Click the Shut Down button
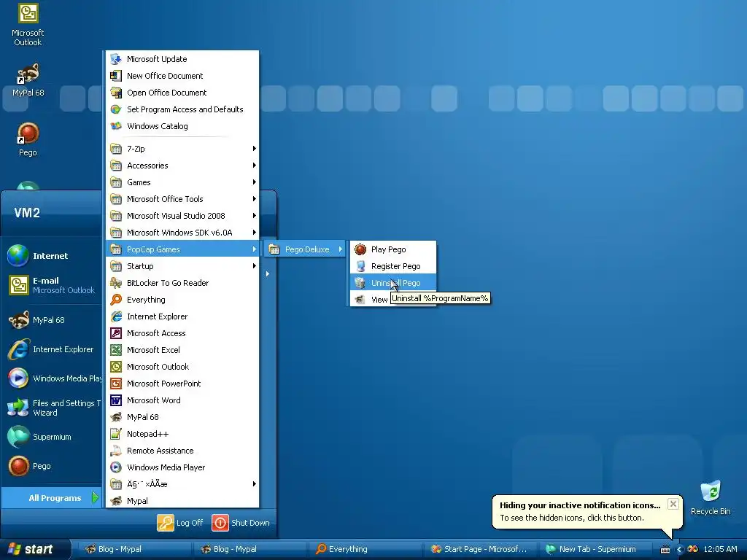This screenshot has width=747, height=560. pos(241,522)
